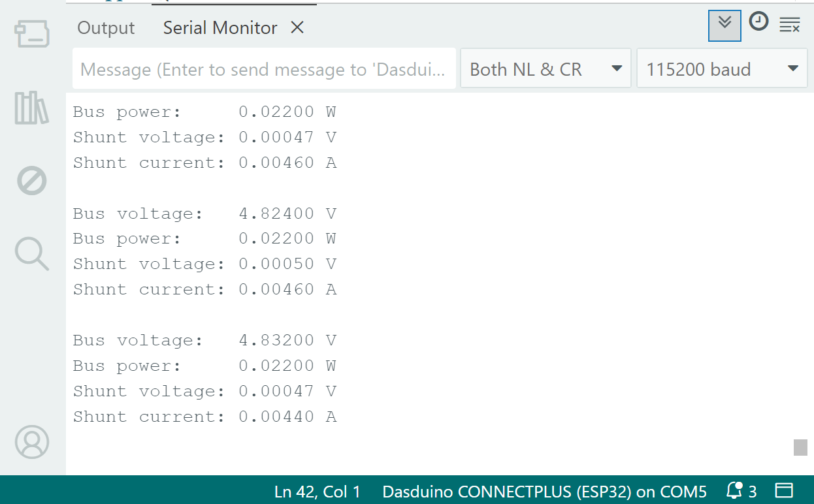
Task: Toggle timestamp display clock icon
Action: pyautogui.click(x=758, y=22)
